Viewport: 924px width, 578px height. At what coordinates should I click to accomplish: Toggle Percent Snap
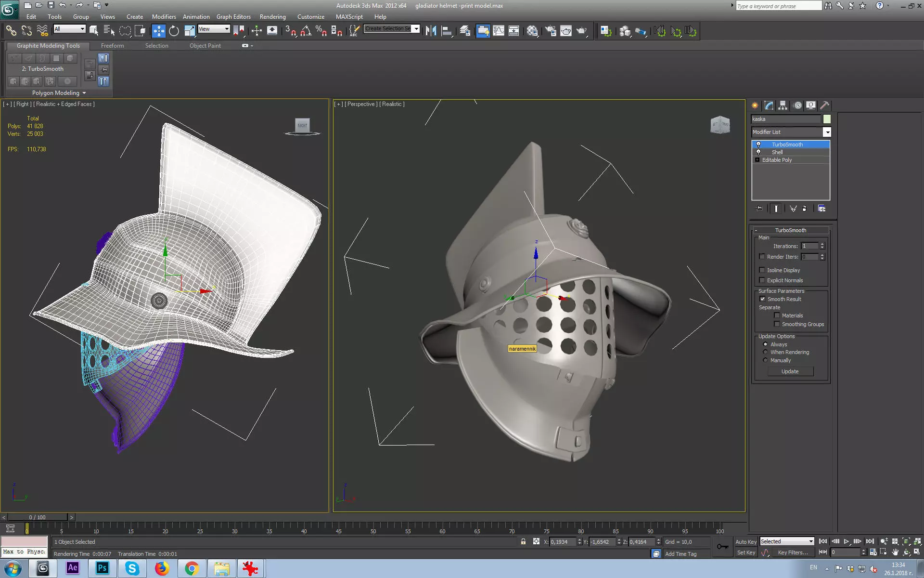pyautogui.click(x=321, y=31)
